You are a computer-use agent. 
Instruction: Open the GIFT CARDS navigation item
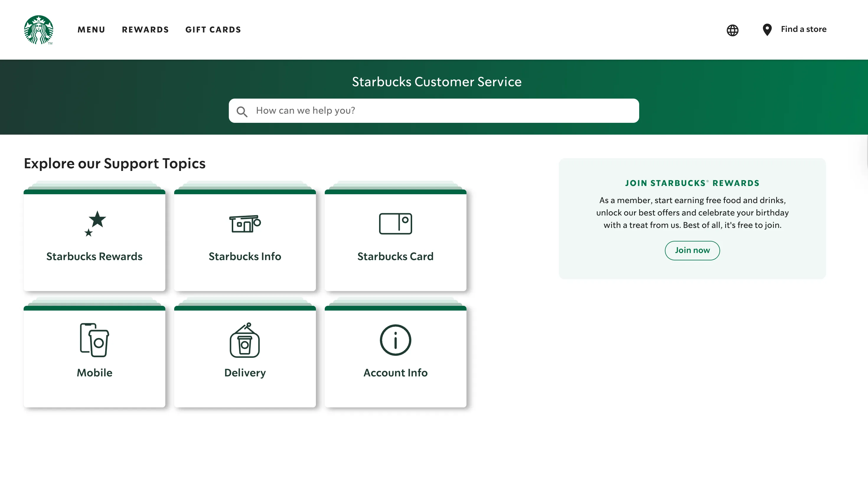tap(213, 30)
